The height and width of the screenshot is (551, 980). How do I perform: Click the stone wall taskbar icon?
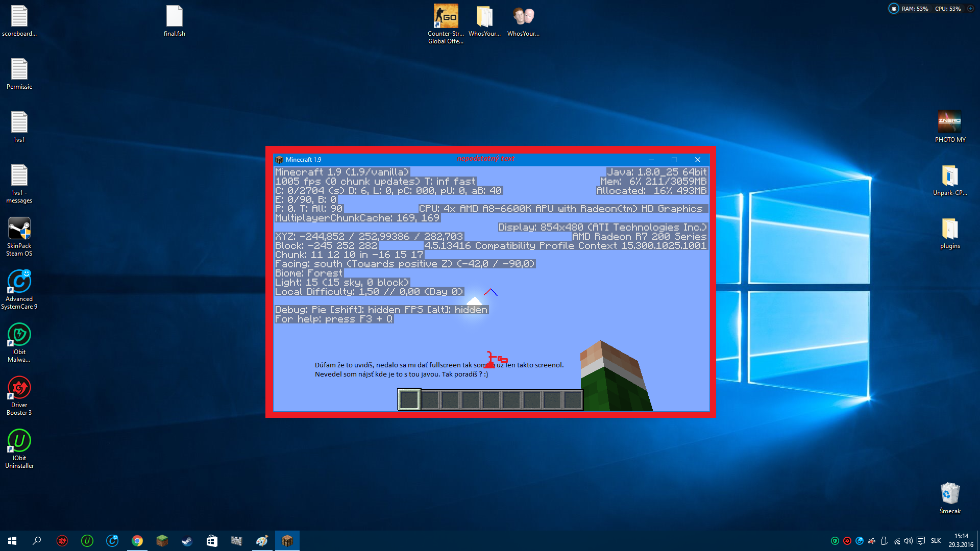coord(236,541)
